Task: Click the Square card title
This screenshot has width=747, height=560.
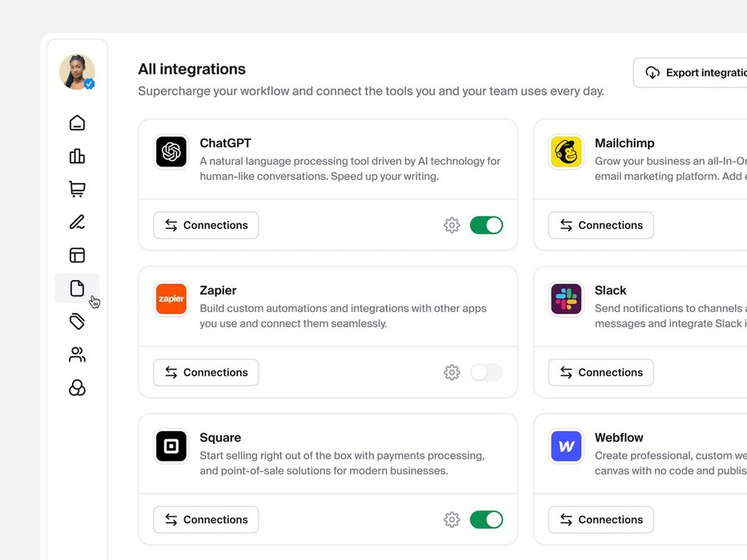Action: click(220, 438)
